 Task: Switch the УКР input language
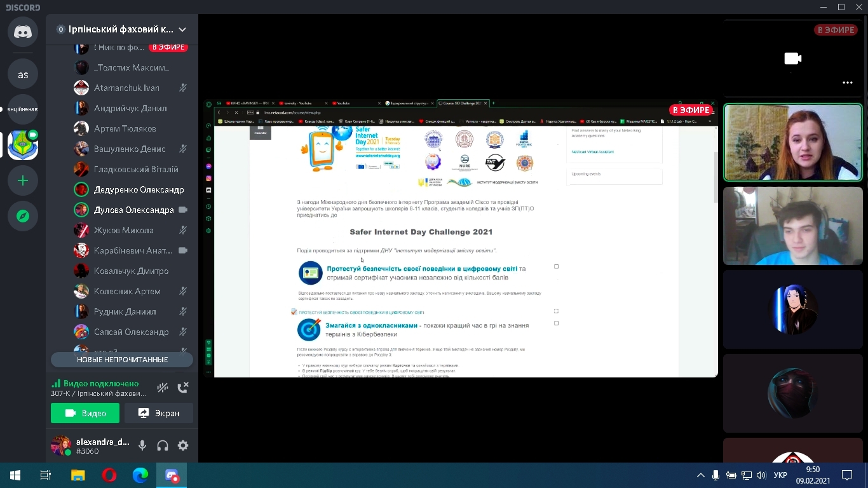pos(780,475)
